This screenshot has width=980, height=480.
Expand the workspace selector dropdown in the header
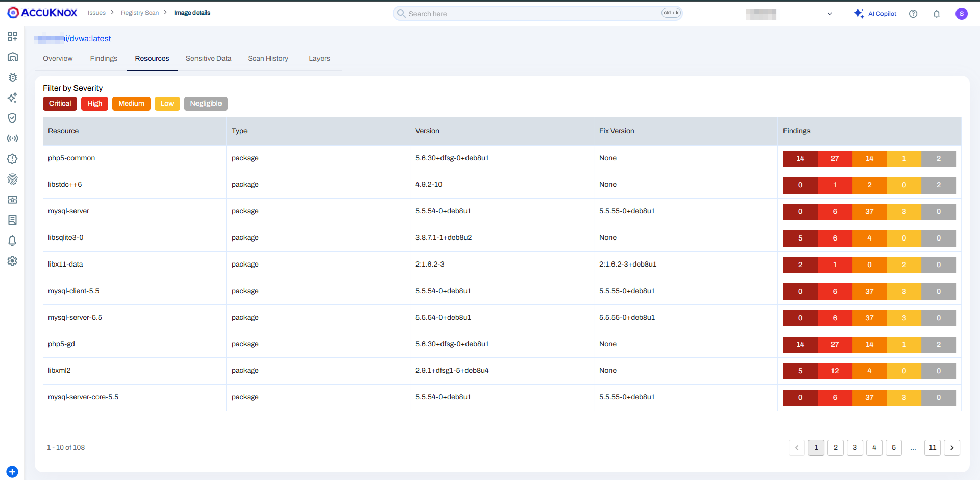coord(829,14)
